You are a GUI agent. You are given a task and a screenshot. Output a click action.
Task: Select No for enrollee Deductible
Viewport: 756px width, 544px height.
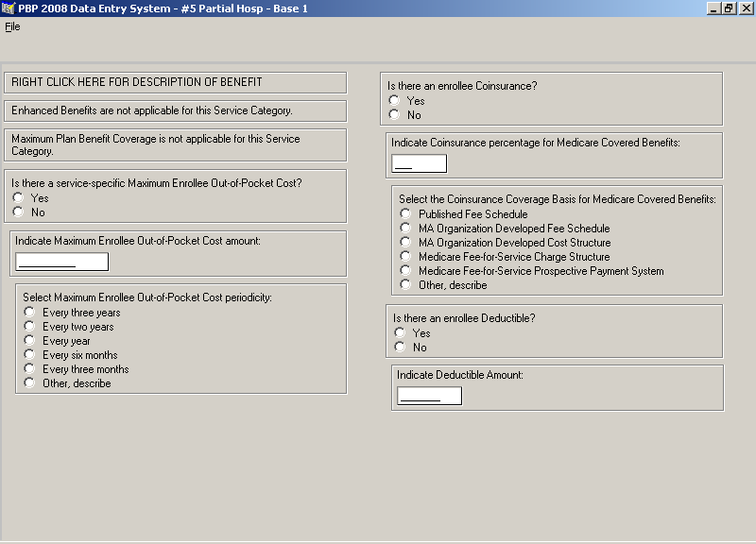(400, 347)
